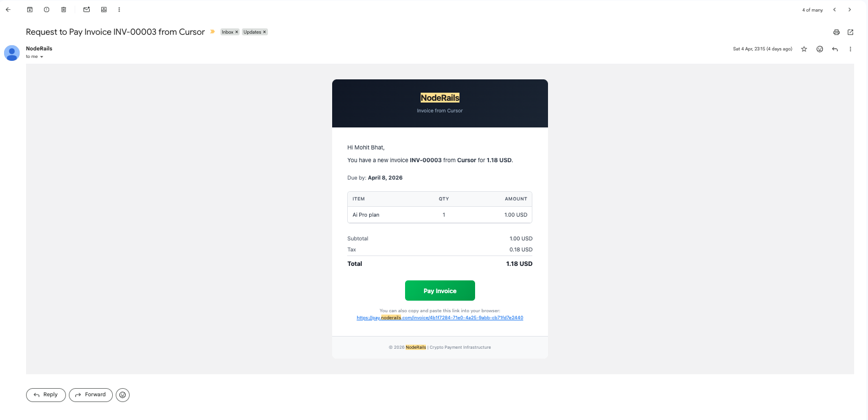The width and height of the screenshot is (868, 420).
Task: Move the email to another folder
Action: pyautogui.click(x=104, y=9)
